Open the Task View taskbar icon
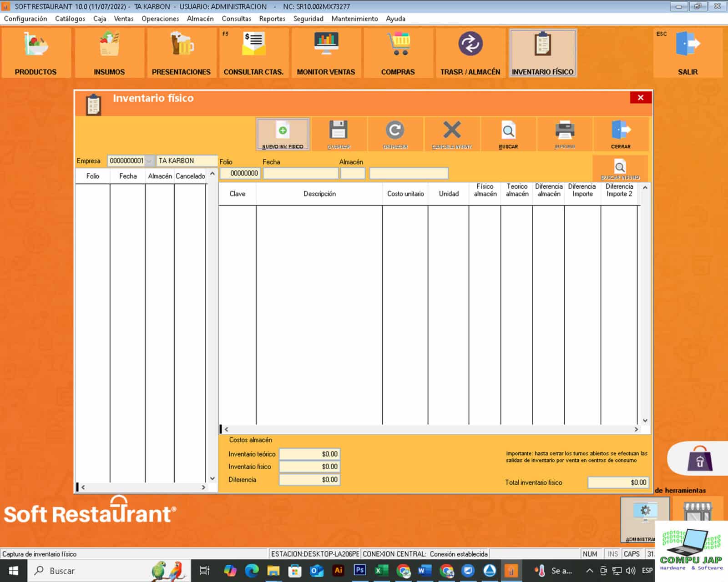The height and width of the screenshot is (582, 728). pos(205,570)
